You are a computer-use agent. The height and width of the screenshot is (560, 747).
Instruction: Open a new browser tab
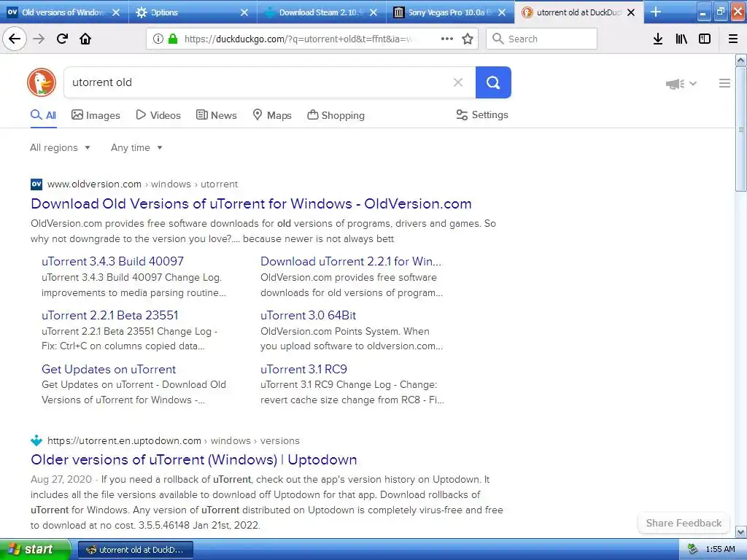pos(656,12)
